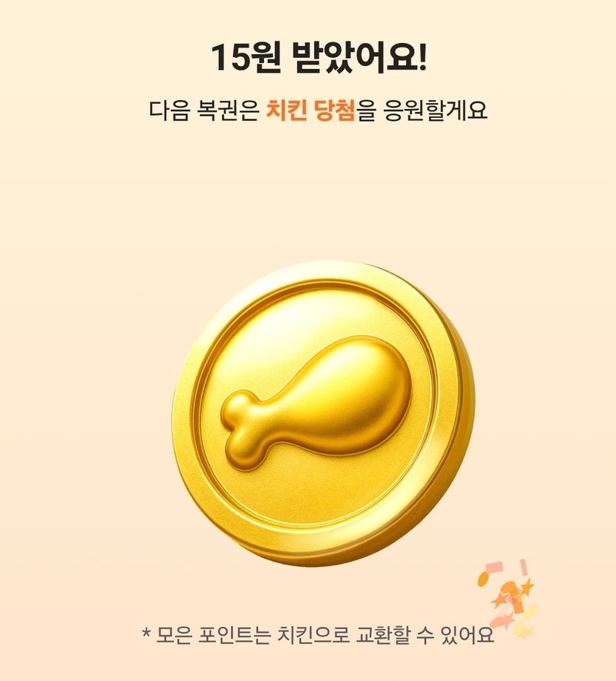Tap the orange "치킨 당첨" highlighted text

point(310,110)
